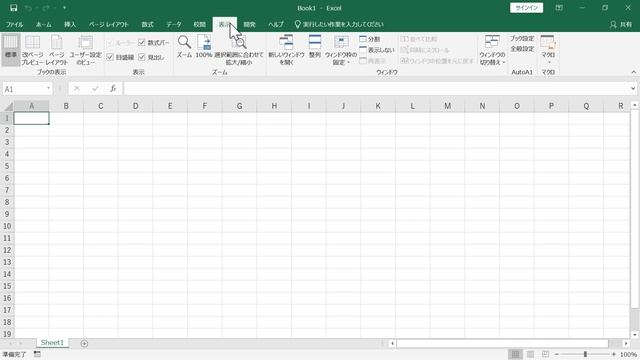Click the select all corner triangle

click(8, 106)
